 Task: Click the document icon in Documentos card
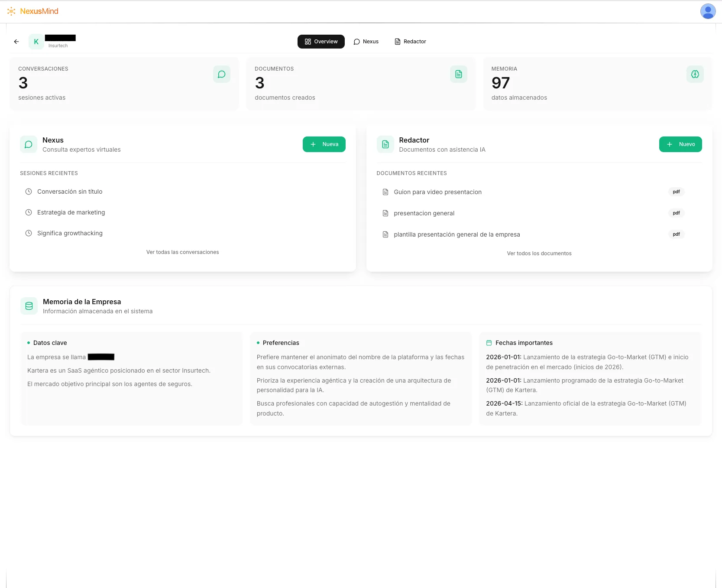[x=459, y=74]
